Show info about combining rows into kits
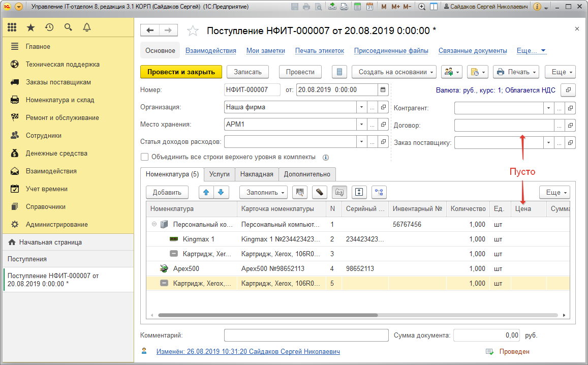The image size is (588, 365). click(x=325, y=158)
